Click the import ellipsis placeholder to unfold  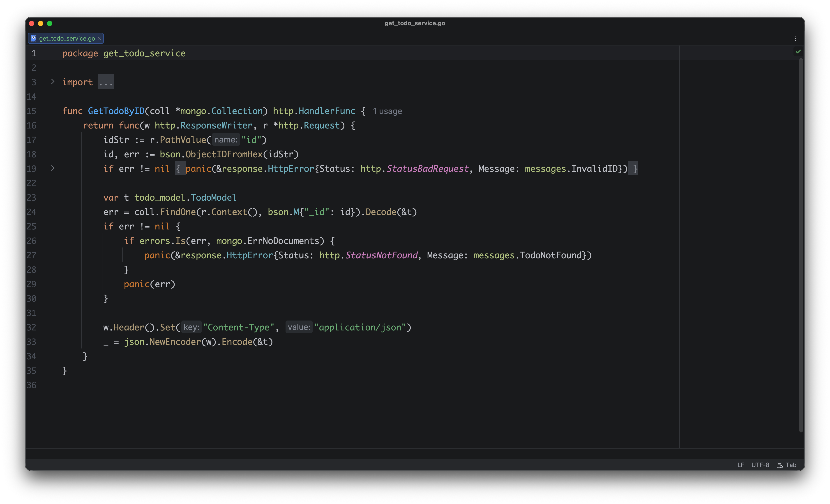(106, 82)
